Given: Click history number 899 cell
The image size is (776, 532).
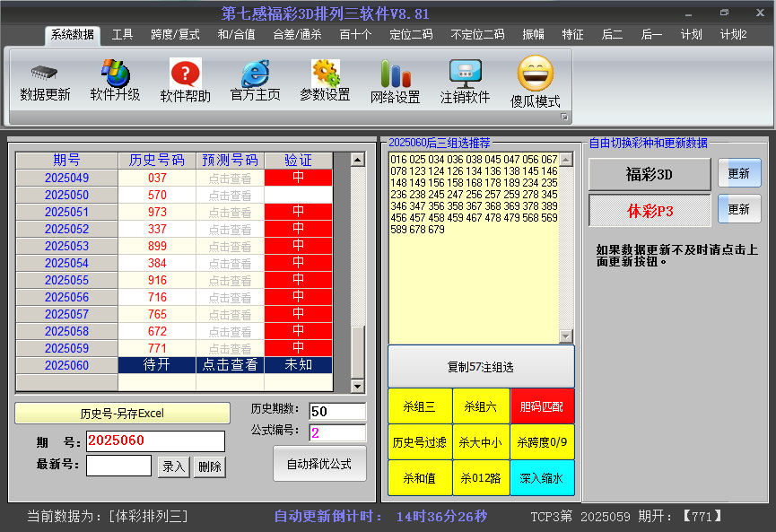Looking at the screenshot, I should [157, 246].
